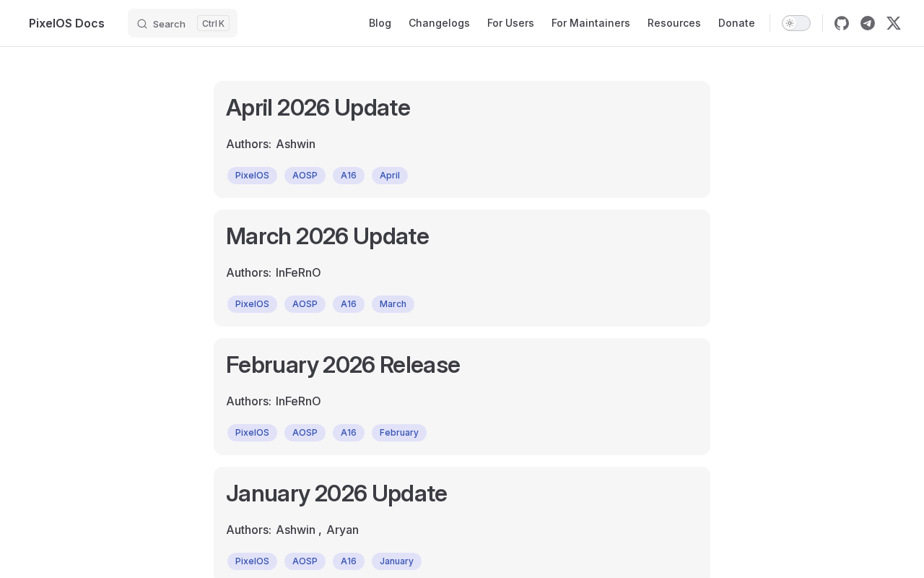924x578 pixels.
Task: Click the AOSP tag on January 2026 Update
Action: pos(305,561)
